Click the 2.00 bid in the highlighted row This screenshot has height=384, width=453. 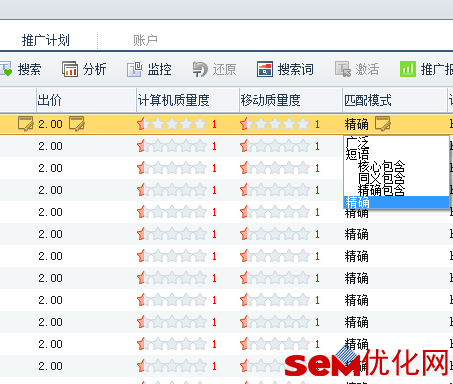pyautogui.click(x=50, y=124)
